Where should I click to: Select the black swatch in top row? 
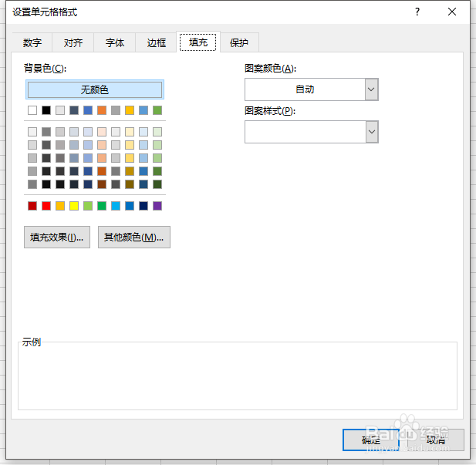46,110
